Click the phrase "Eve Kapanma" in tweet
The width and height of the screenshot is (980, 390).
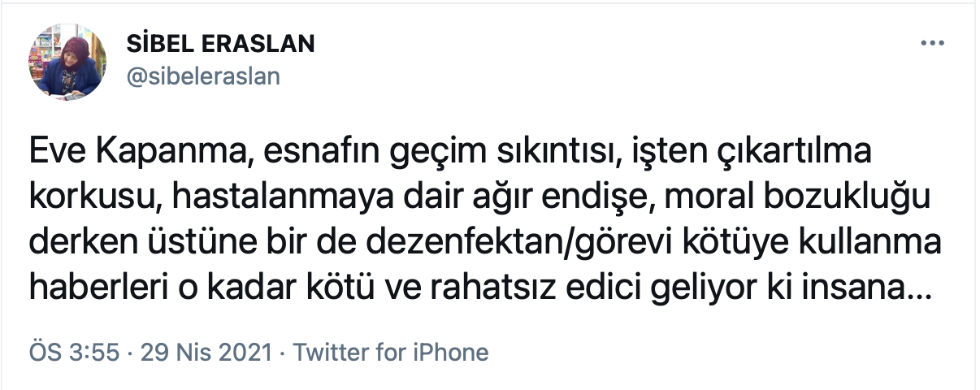(106, 154)
